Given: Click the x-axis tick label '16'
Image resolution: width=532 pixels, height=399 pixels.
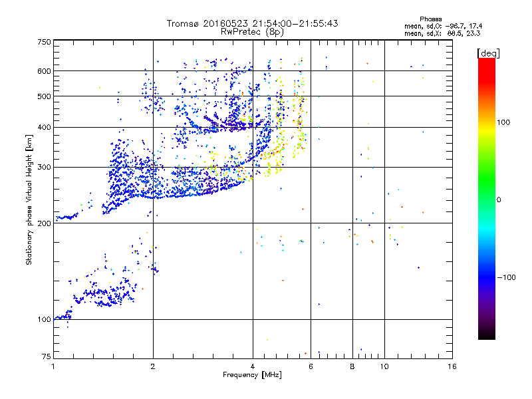Looking at the screenshot, I should pos(452,366).
